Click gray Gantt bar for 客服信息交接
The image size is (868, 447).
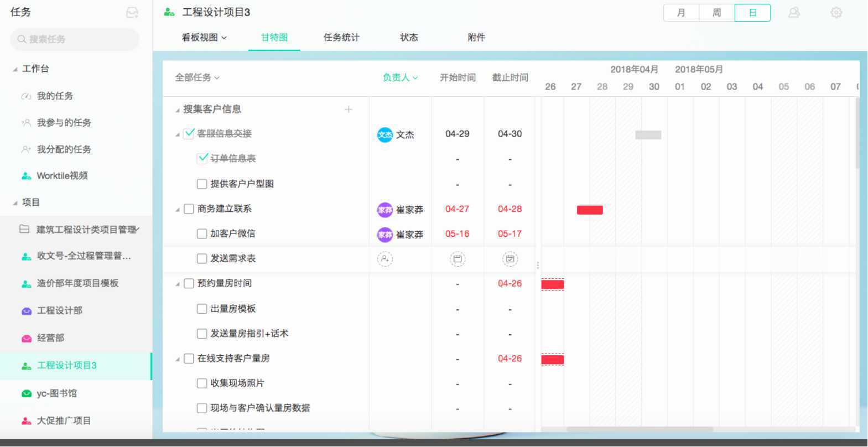[x=648, y=135]
